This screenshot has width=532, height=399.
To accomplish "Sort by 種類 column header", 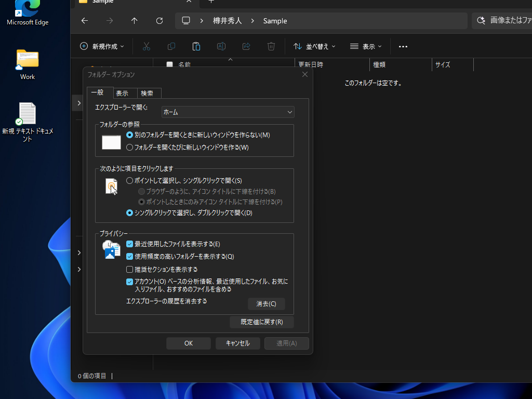I will [x=401, y=64].
